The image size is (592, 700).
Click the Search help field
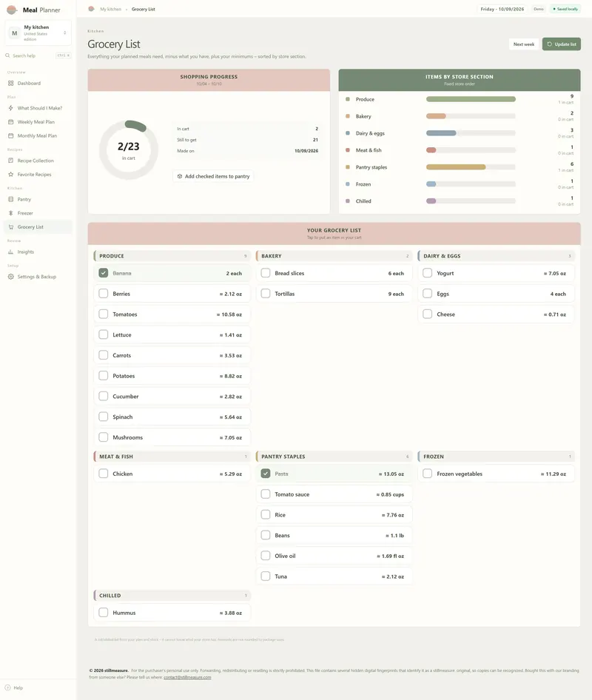tap(38, 55)
